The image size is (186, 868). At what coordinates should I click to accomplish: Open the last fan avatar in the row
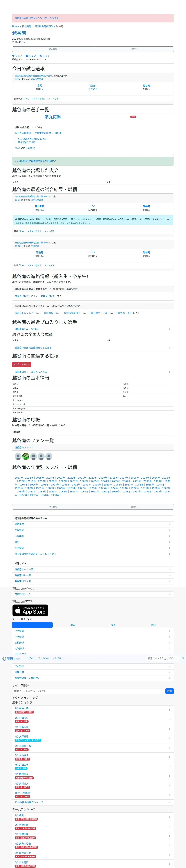(x=49, y=457)
